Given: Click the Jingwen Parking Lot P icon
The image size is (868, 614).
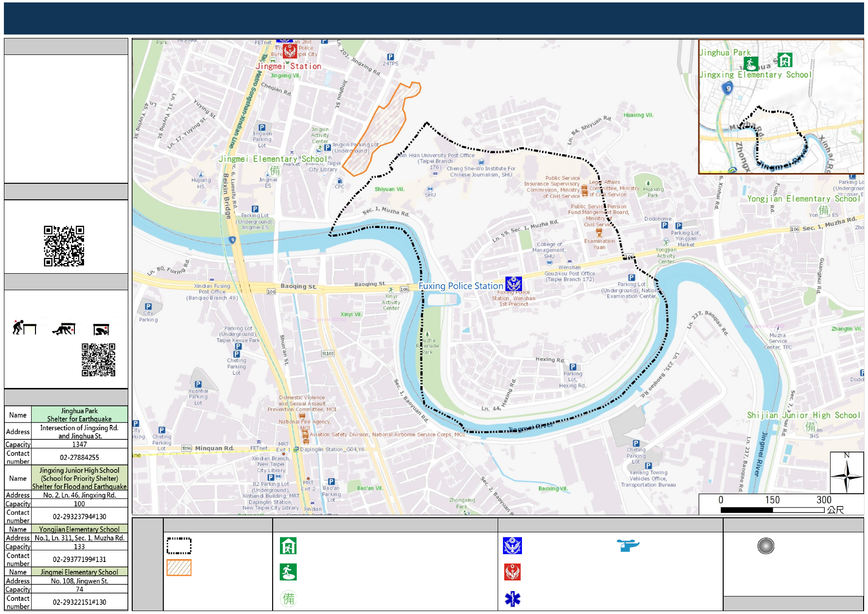Looking at the screenshot, I should (262, 127).
